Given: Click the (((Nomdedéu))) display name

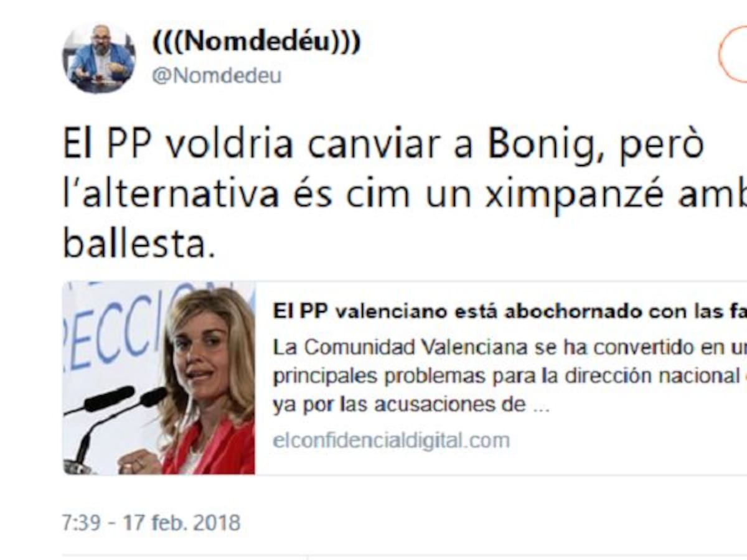Looking at the screenshot, I should 256,42.
